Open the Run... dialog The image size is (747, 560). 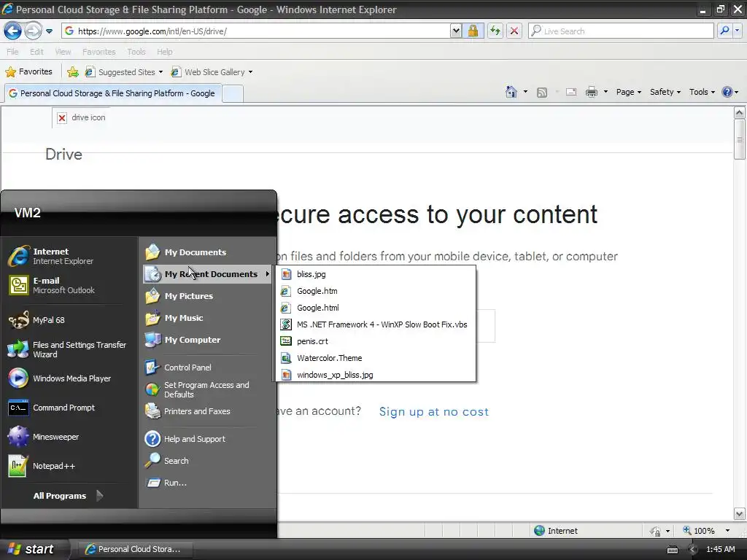[207, 483]
